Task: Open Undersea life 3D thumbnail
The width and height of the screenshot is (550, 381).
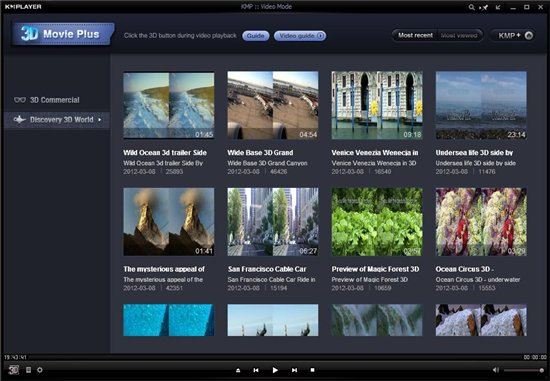Action: [481, 105]
